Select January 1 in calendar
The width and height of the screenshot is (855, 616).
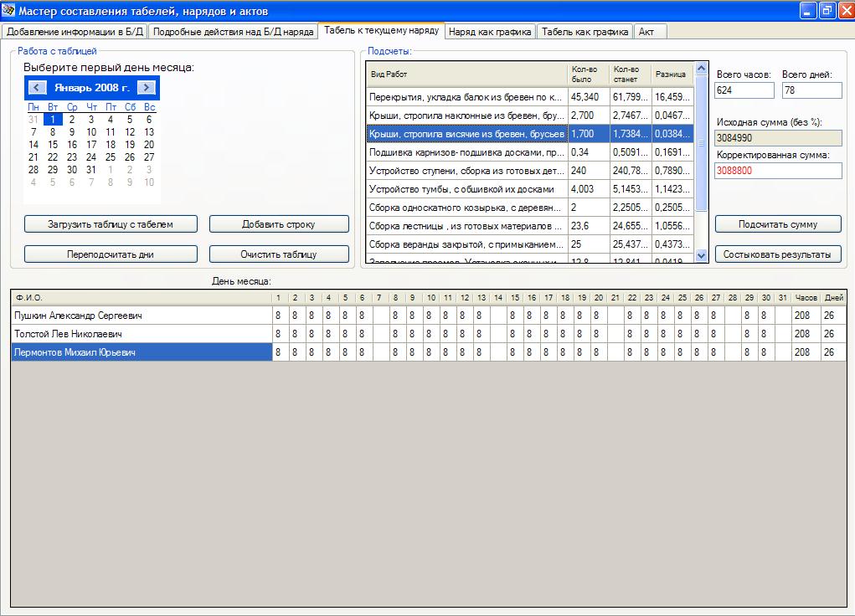[x=53, y=120]
